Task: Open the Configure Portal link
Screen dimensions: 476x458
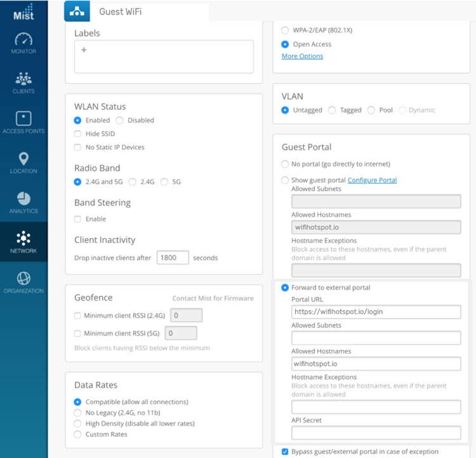Action: [372, 180]
